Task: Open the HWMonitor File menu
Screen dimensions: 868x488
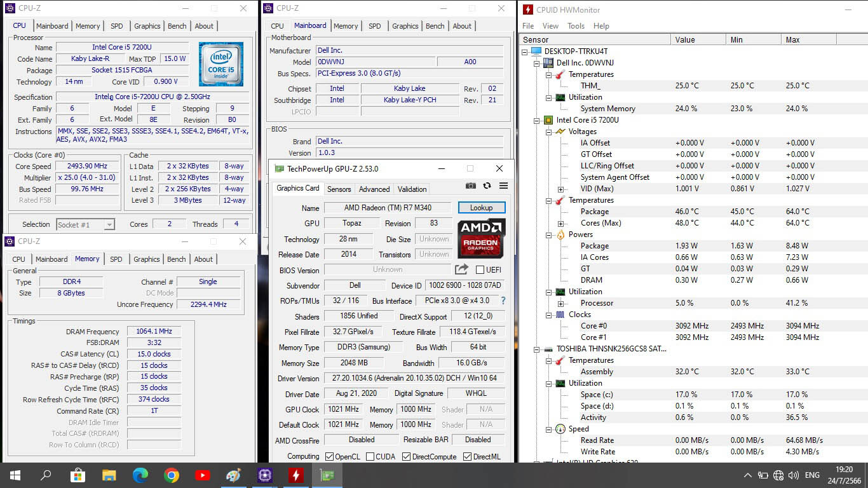Action: [x=528, y=26]
